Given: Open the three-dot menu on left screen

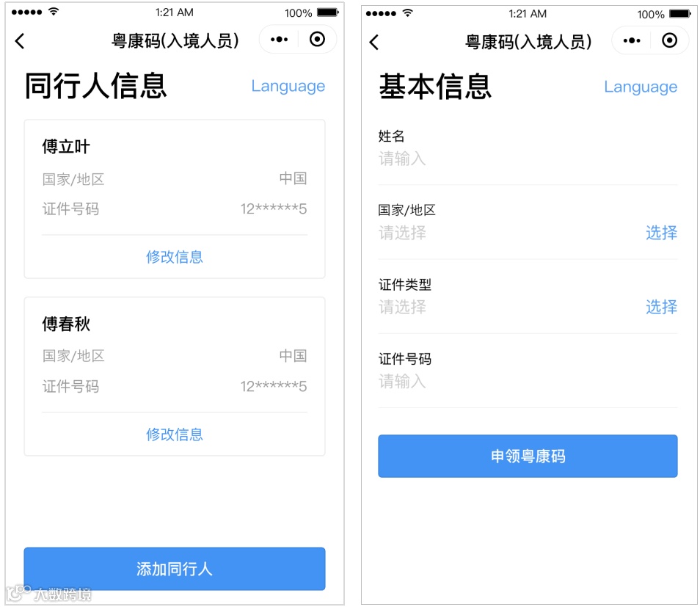Looking at the screenshot, I should pos(279,40).
